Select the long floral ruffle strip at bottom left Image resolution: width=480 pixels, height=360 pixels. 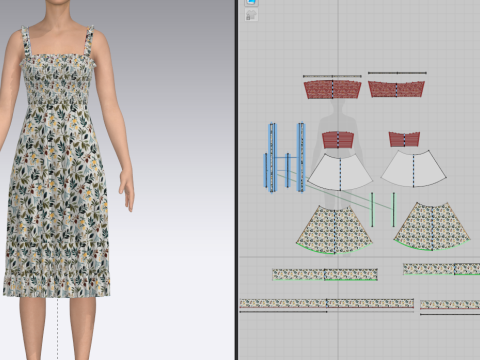[x=327, y=303]
